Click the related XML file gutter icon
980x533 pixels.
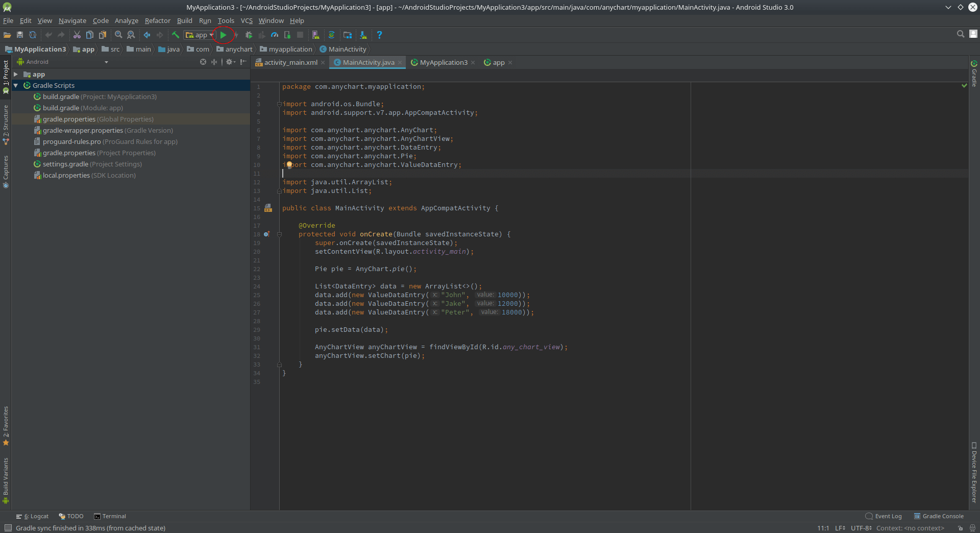[268, 208]
